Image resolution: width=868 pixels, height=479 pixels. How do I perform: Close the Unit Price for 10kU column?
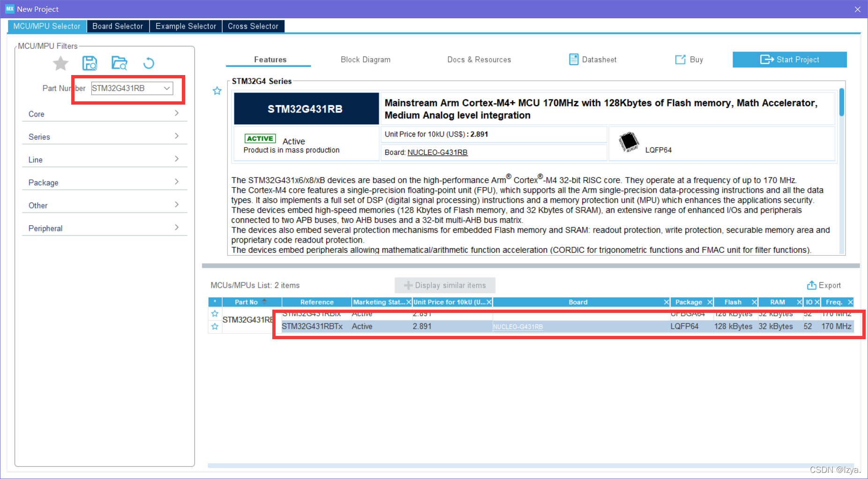coord(489,302)
